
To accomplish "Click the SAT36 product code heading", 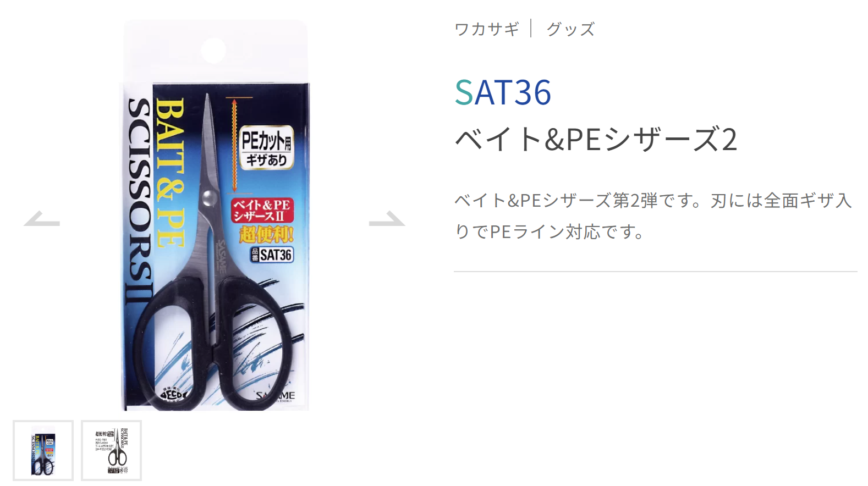I will pos(503,92).
